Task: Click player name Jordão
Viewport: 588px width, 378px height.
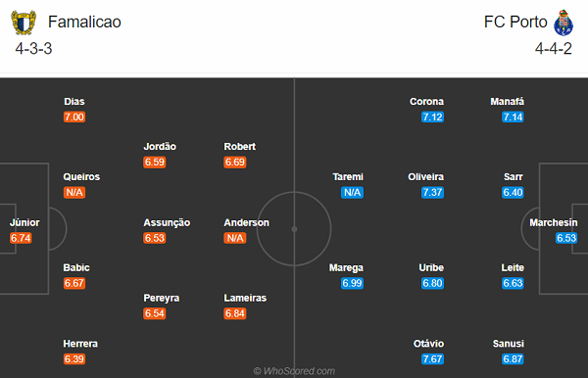Action: click(x=160, y=147)
